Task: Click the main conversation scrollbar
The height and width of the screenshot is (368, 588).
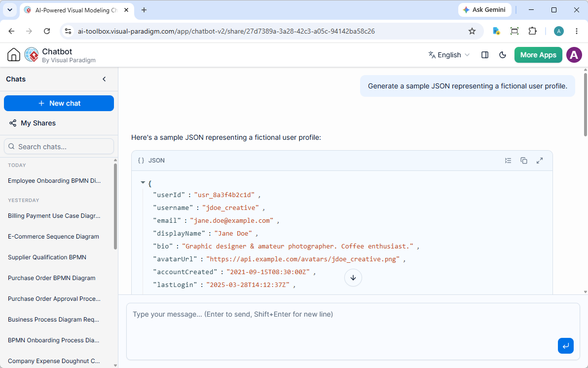Action: 586,104
